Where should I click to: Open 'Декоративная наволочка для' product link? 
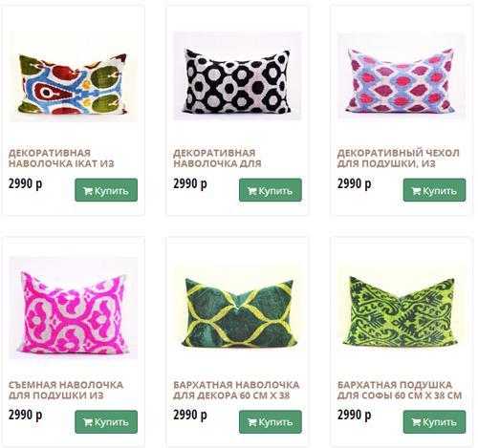pos(217,159)
